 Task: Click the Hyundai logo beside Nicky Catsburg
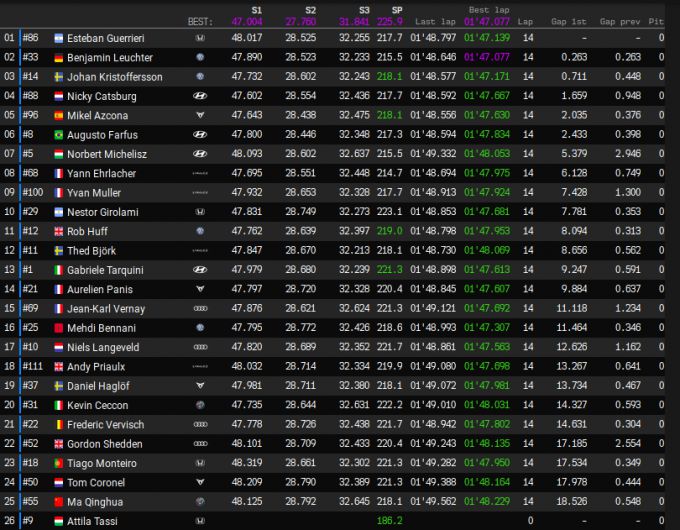point(200,96)
